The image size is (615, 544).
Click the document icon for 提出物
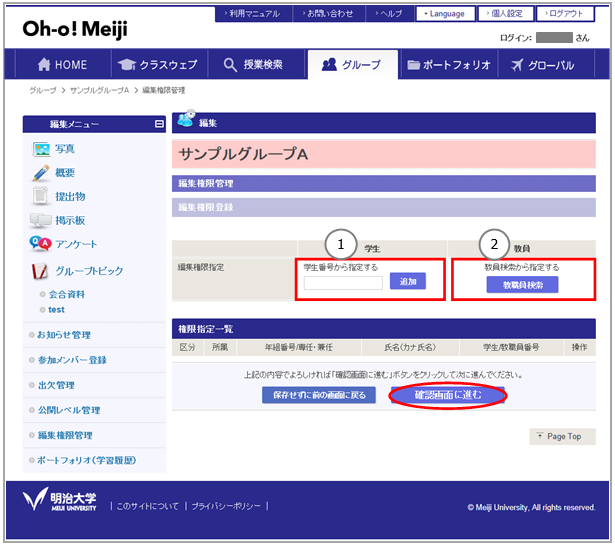pos(40,196)
